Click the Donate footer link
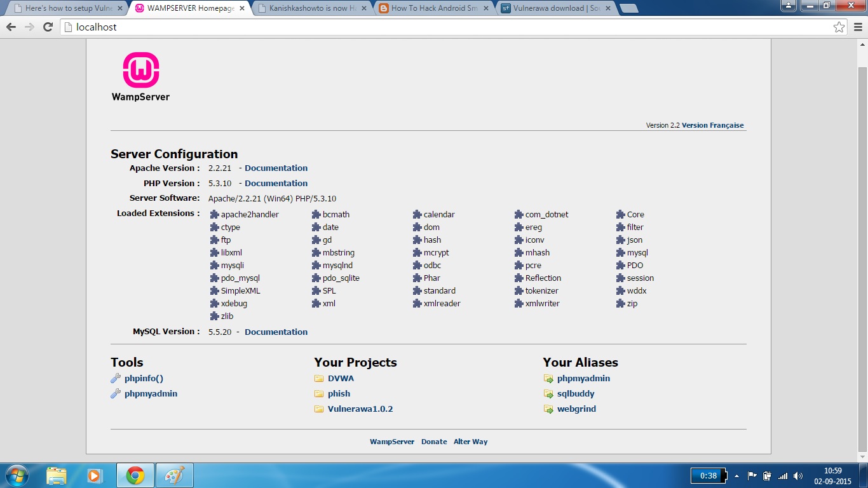 434,442
